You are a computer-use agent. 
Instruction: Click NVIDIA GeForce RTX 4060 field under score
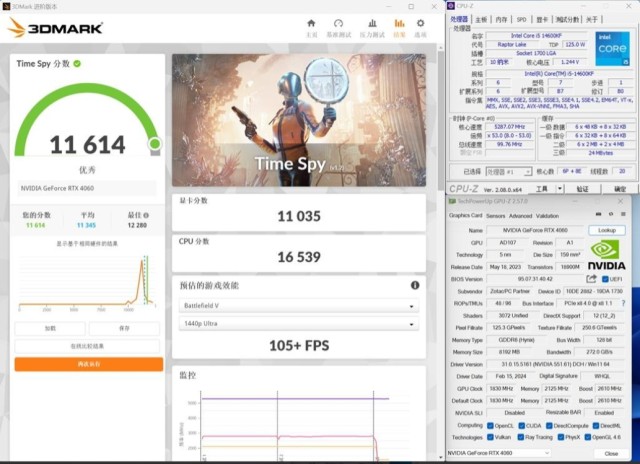(87, 188)
